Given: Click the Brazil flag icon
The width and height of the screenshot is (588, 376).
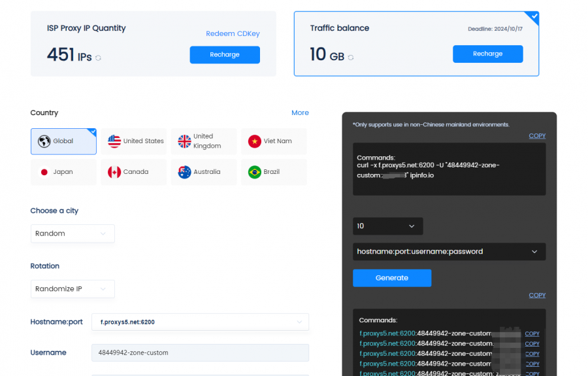Looking at the screenshot, I should (255, 172).
